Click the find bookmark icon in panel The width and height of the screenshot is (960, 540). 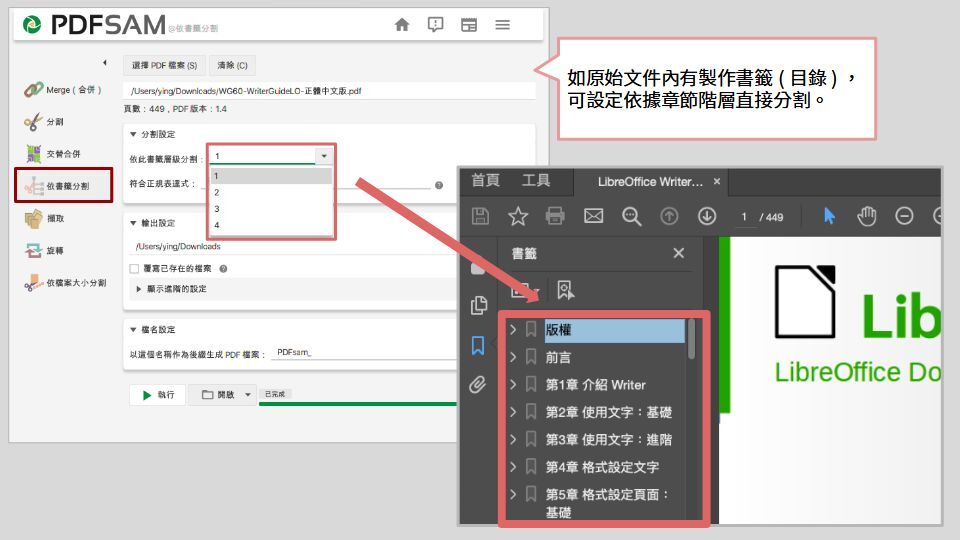tap(565, 290)
